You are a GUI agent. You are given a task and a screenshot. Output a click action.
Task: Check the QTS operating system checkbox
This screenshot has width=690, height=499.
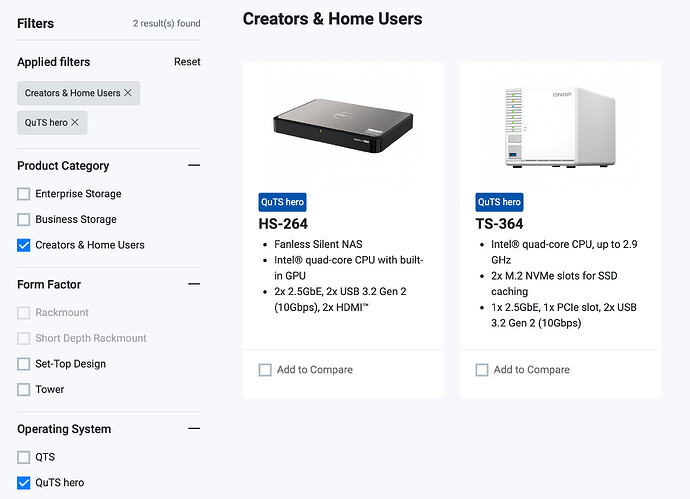tap(24, 457)
